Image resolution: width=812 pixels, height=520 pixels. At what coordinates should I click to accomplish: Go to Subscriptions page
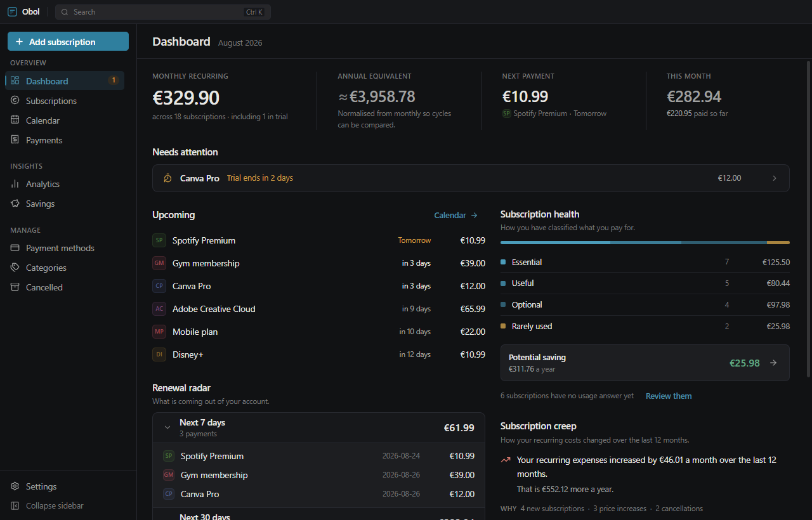point(65,100)
